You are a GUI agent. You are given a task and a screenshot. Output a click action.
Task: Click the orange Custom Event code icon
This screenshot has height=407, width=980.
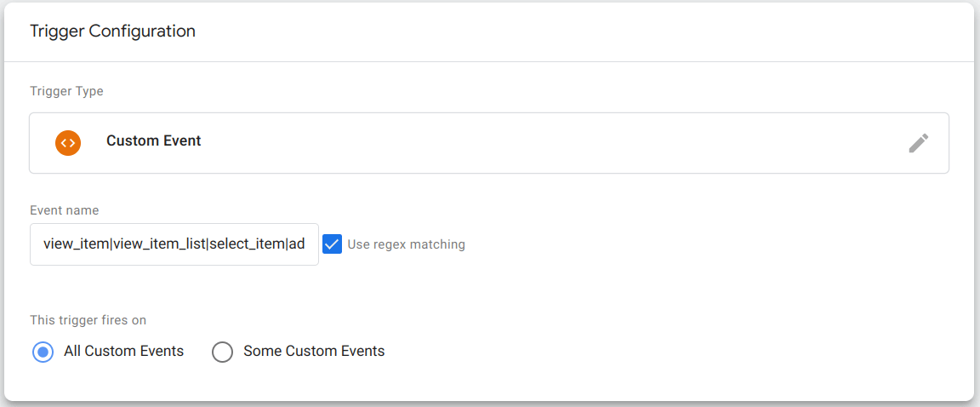68,143
